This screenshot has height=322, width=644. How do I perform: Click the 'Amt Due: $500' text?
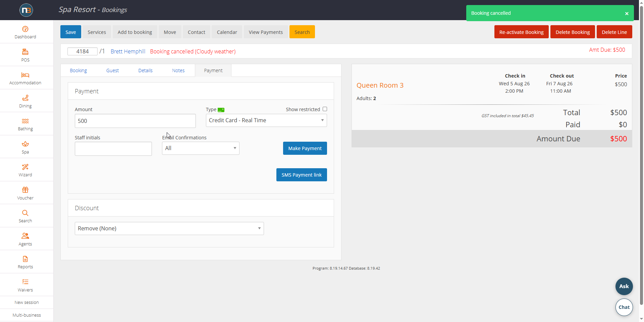(607, 50)
